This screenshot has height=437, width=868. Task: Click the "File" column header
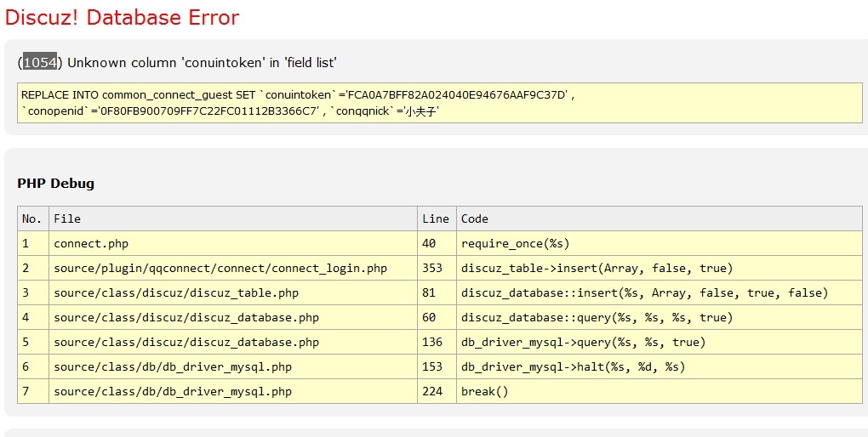pos(67,218)
